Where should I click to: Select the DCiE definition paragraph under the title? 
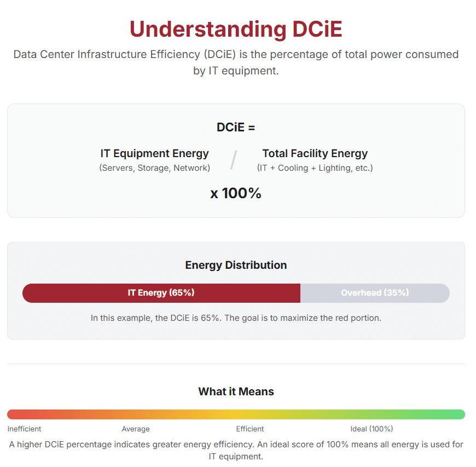click(236, 62)
